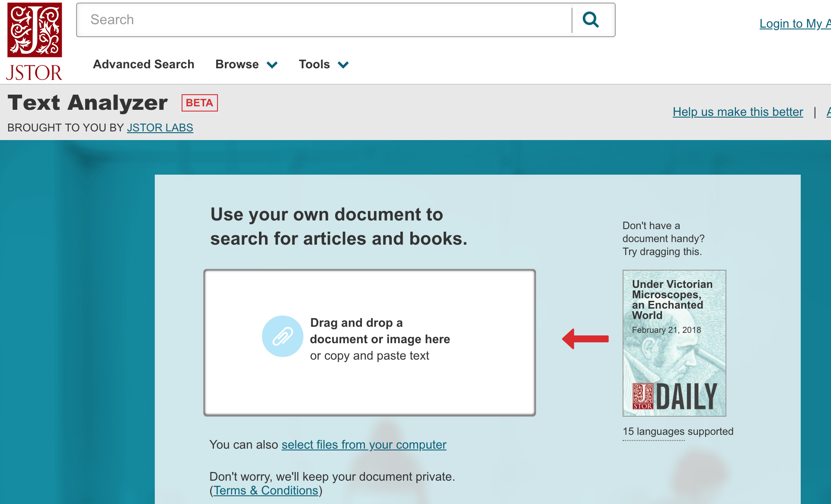
Task: Click the Login to My Account link
Action: pyautogui.click(x=796, y=23)
